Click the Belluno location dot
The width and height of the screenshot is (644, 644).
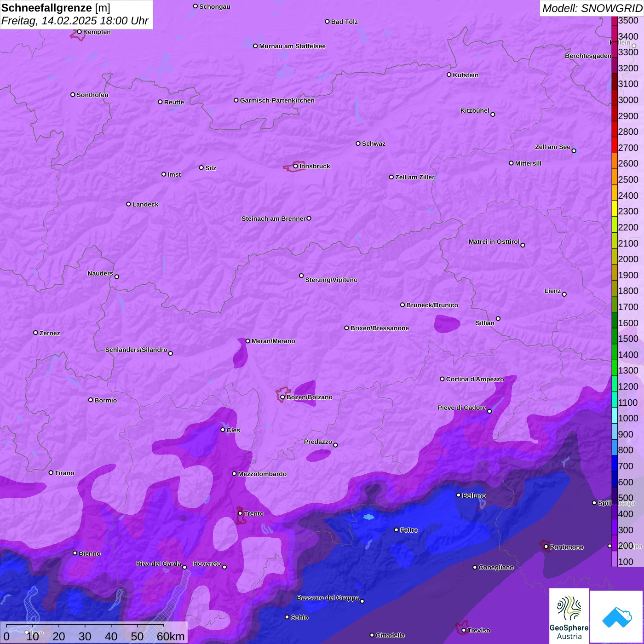point(458,495)
